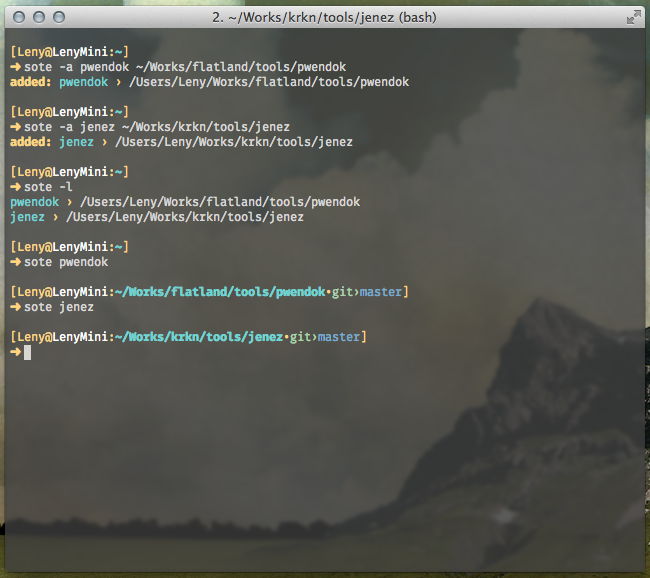
Task: Click the list row 'pwendok › /Users/Leny/Works/flatland/tools/pwendok'
Action: [x=185, y=202]
